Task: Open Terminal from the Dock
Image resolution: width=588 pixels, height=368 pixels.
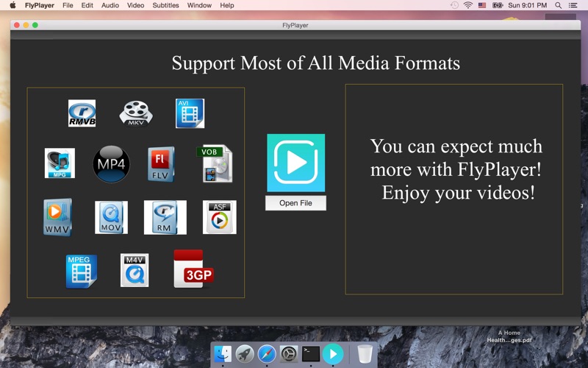Action: click(311, 354)
